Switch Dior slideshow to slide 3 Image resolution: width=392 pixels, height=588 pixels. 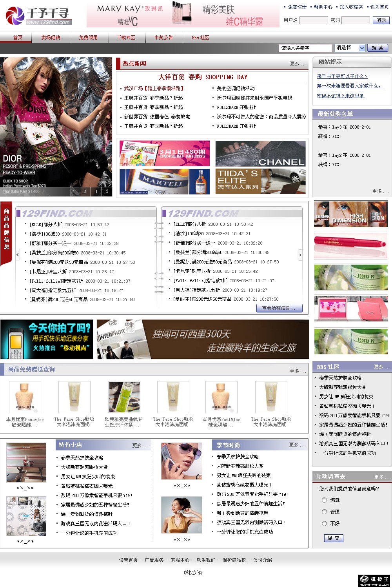(x=96, y=192)
